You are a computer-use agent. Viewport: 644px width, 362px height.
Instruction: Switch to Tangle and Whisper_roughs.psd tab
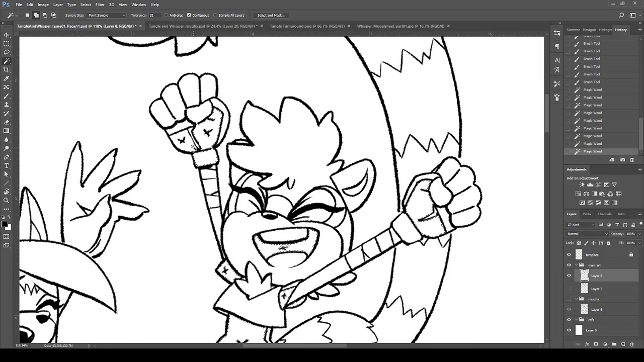coord(203,26)
